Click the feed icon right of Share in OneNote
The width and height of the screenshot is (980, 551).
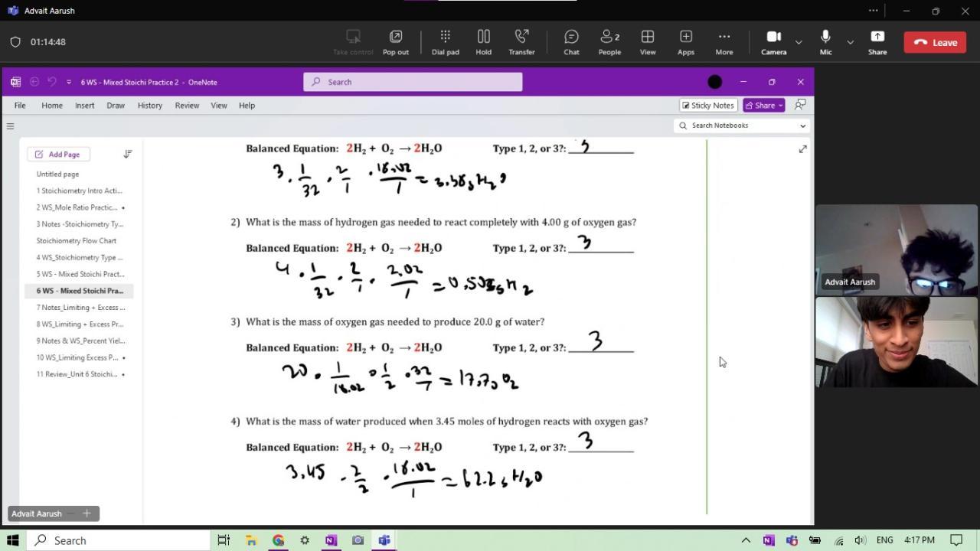coord(800,105)
